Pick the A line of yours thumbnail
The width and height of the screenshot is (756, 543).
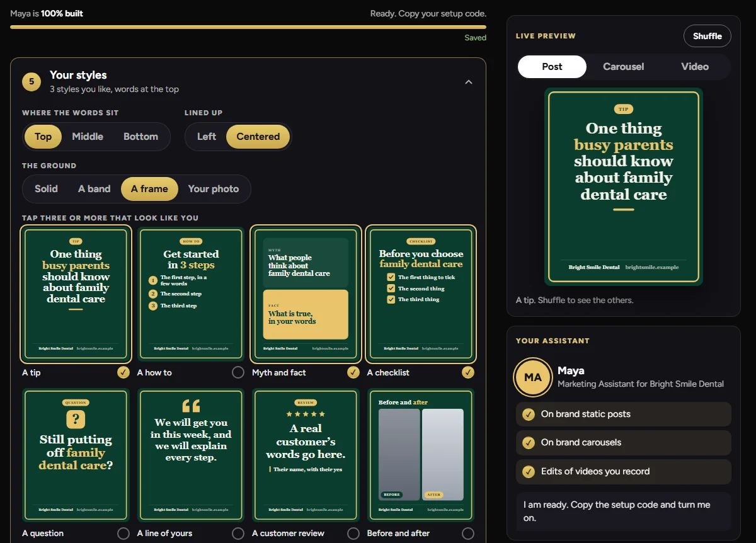[191, 455]
